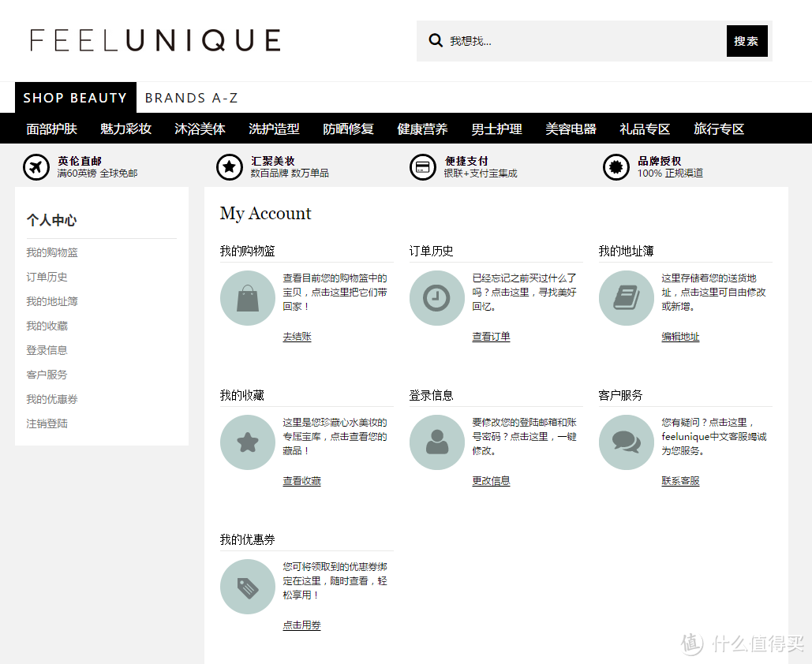Click the 我的优惠券 card heading
Image resolution: width=812 pixels, height=664 pixels.
[x=248, y=539]
